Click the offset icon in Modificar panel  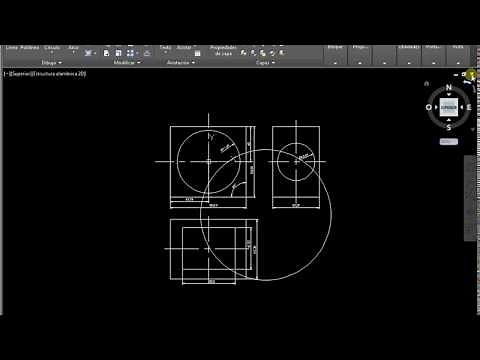147,53
